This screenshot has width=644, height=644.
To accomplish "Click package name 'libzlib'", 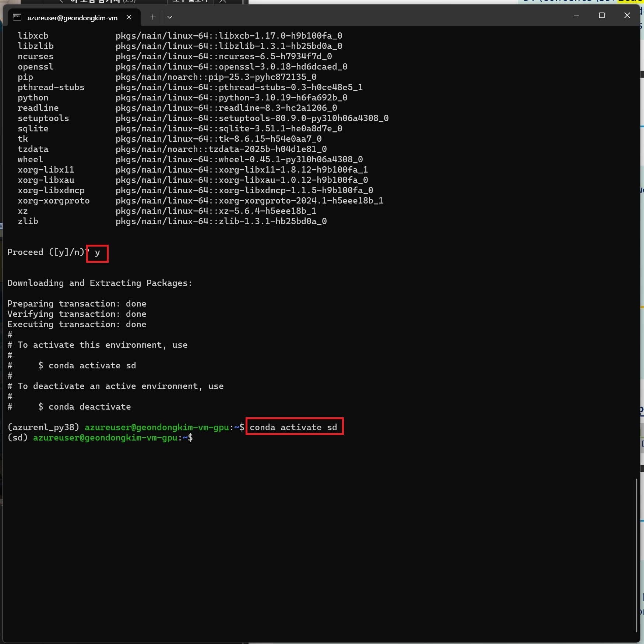I will 36,46.
